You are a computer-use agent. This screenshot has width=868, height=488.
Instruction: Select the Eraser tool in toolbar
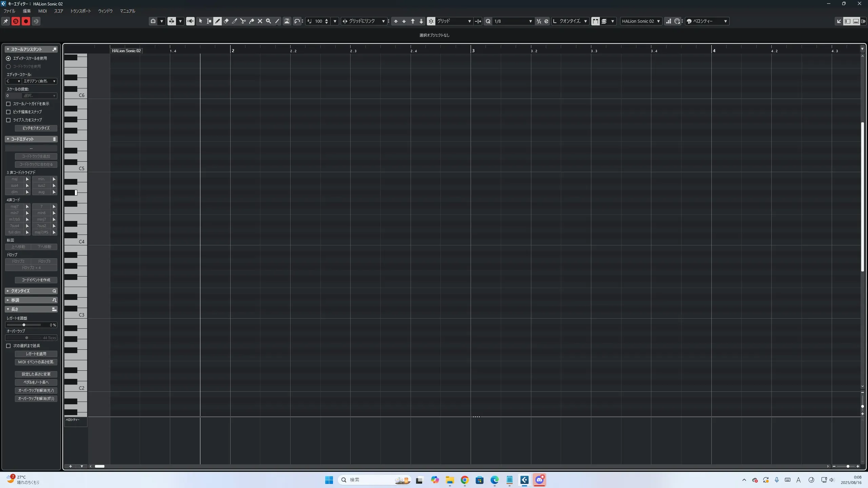tap(226, 21)
